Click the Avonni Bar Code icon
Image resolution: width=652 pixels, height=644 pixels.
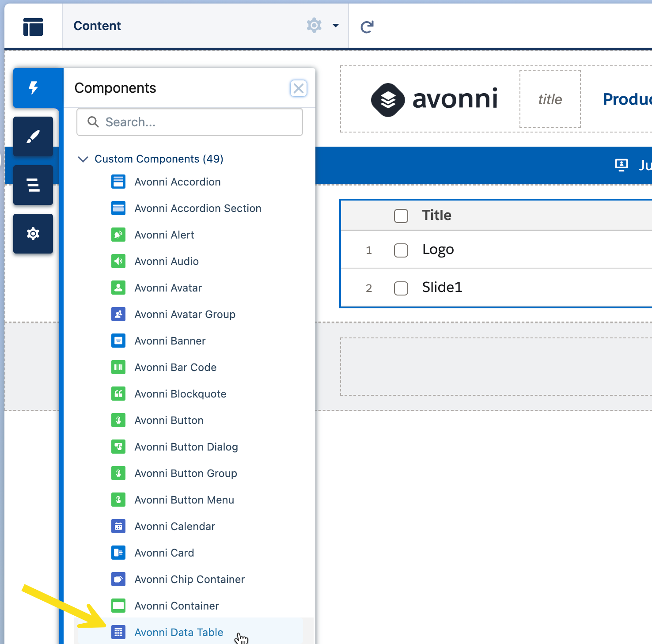pos(118,367)
